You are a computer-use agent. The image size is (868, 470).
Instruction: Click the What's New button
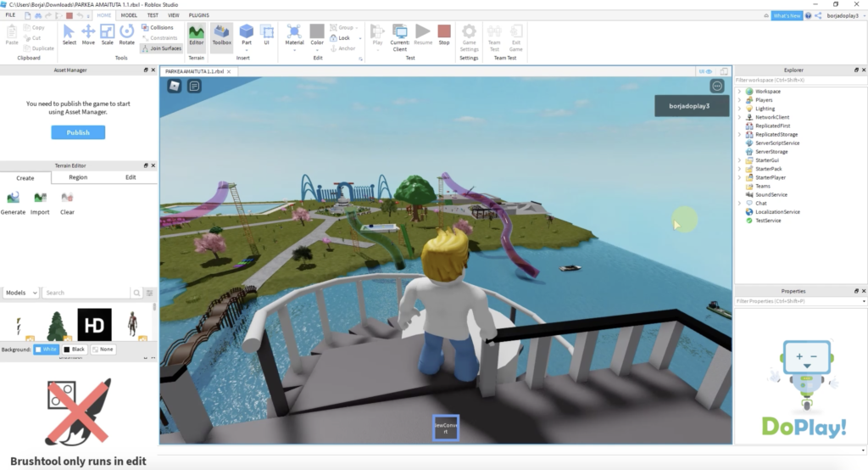click(787, 15)
